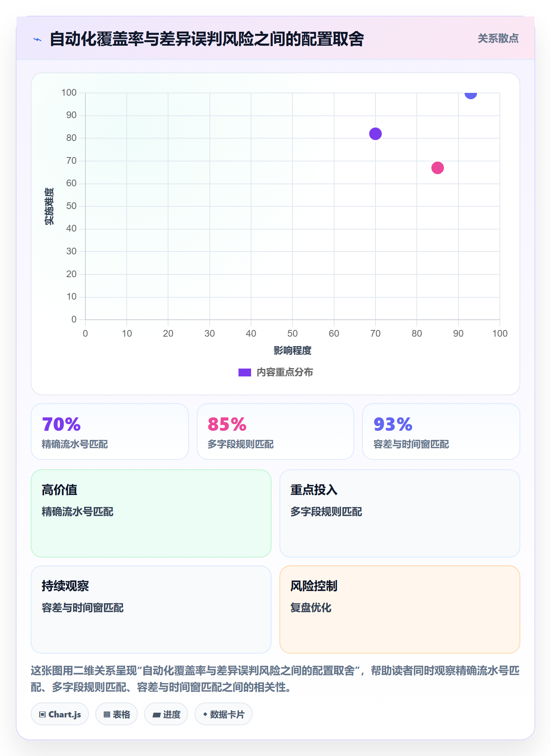Click the diamond icon in 数据卡片 chip
551x756 pixels.
[x=205, y=714]
